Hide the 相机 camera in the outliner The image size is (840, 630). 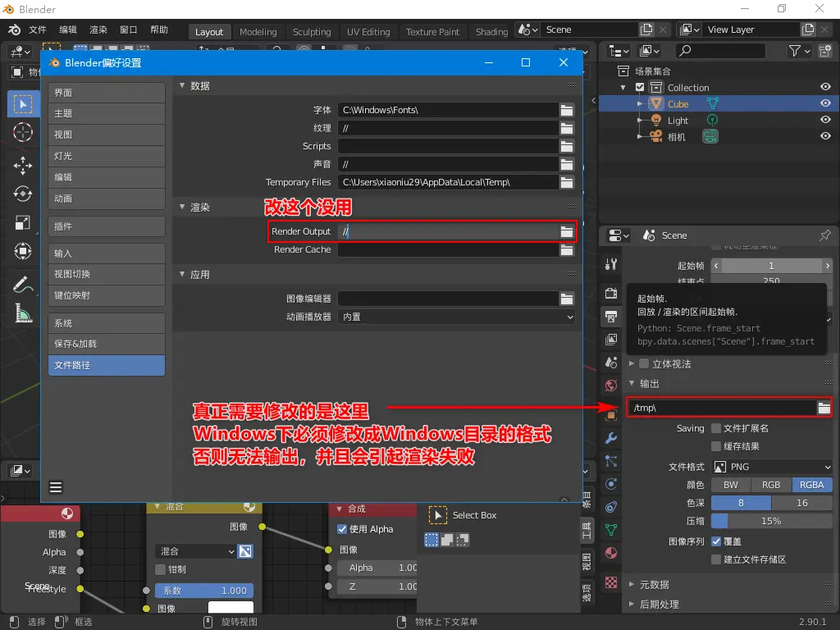tap(825, 137)
